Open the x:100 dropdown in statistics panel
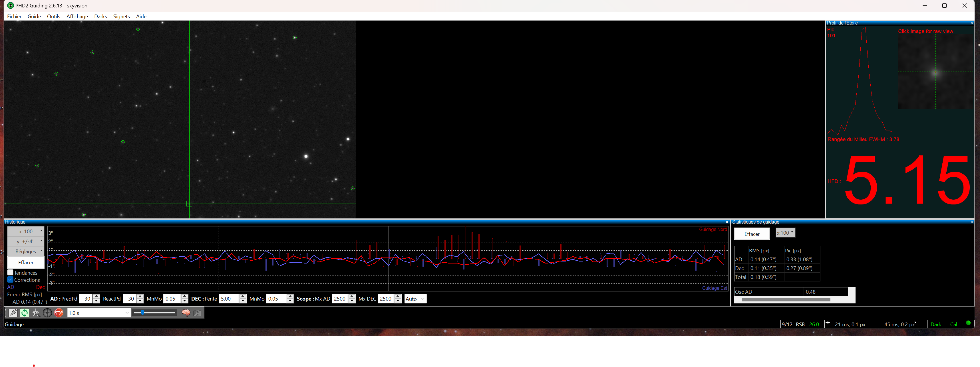This screenshot has width=980, height=367. [x=785, y=233]
